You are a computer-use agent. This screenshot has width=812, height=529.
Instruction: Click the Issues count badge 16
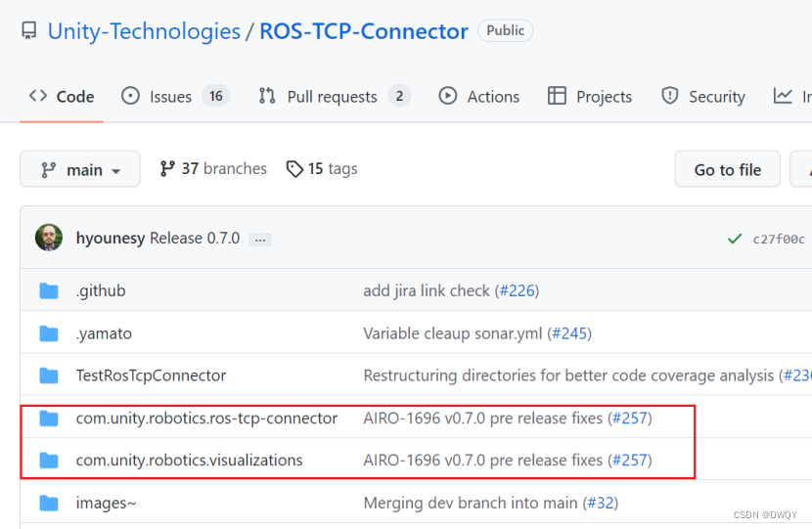216,96
